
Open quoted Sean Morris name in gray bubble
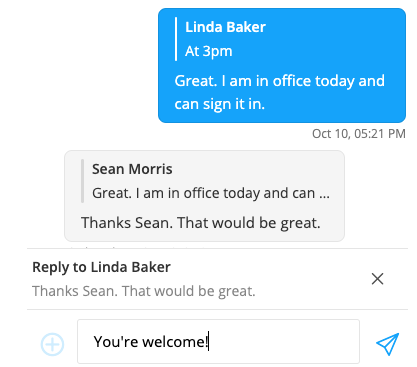(132, 169)
